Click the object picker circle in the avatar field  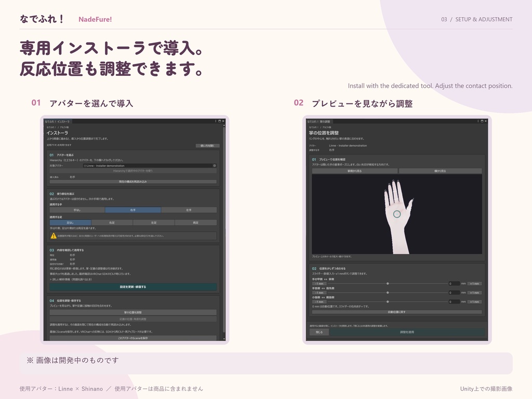pyautogui.click(x=215, y=166)
